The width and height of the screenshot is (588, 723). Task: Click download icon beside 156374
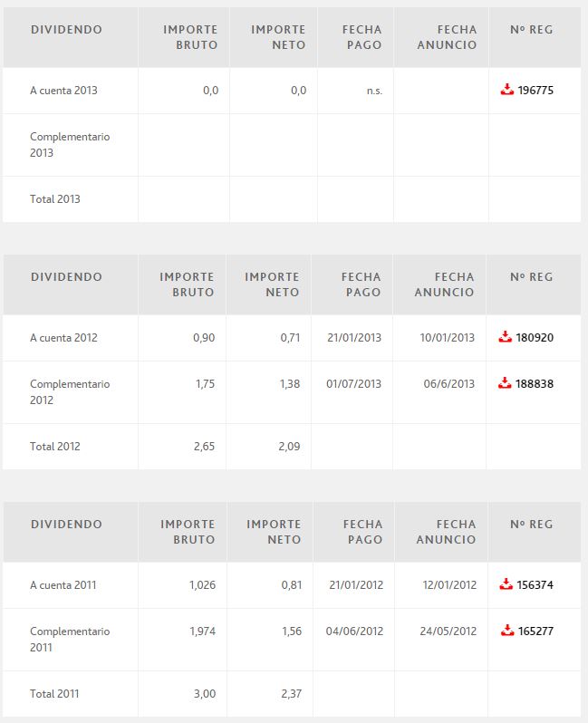506,584
